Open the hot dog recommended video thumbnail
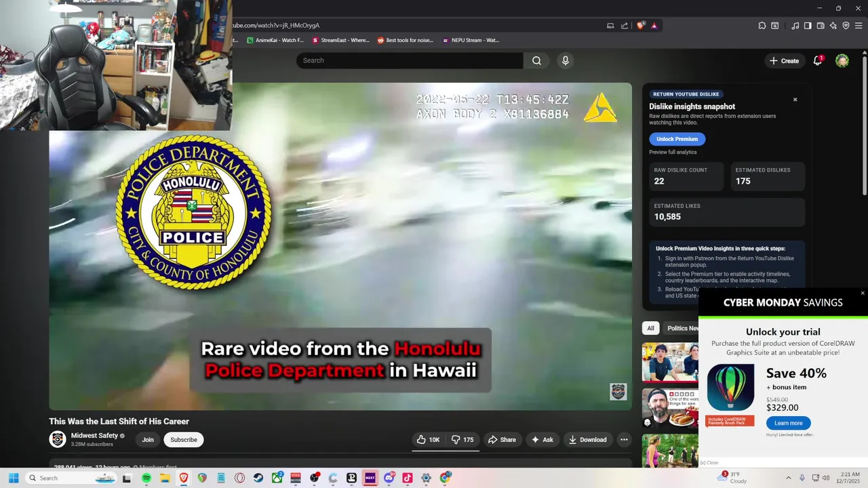This screenshot has height=488, width=868. click(x=670, y=408)
